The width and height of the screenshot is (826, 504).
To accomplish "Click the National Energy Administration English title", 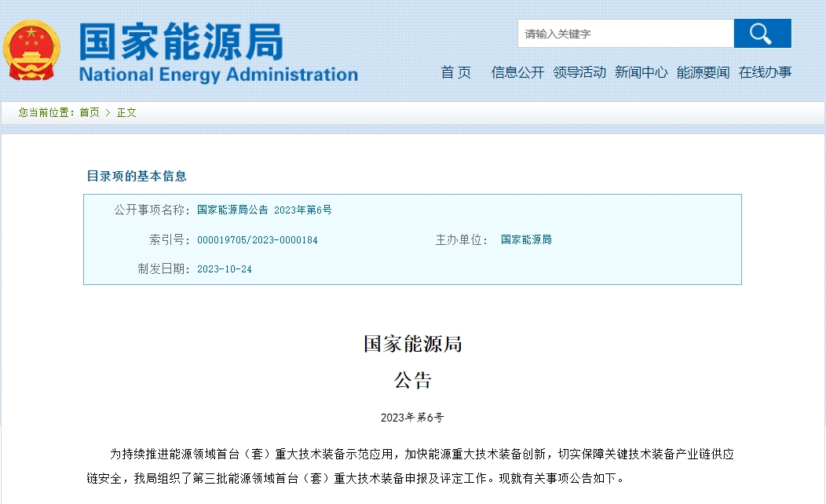I will pos(218,75).
